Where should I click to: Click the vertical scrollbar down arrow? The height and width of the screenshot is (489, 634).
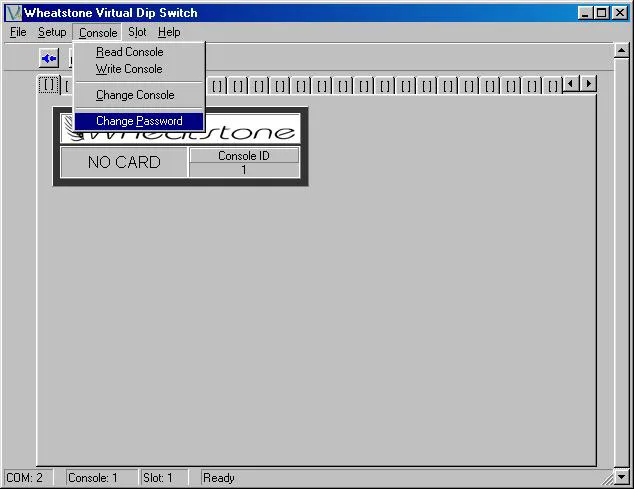pyautogui.click(x=621, y=476)
